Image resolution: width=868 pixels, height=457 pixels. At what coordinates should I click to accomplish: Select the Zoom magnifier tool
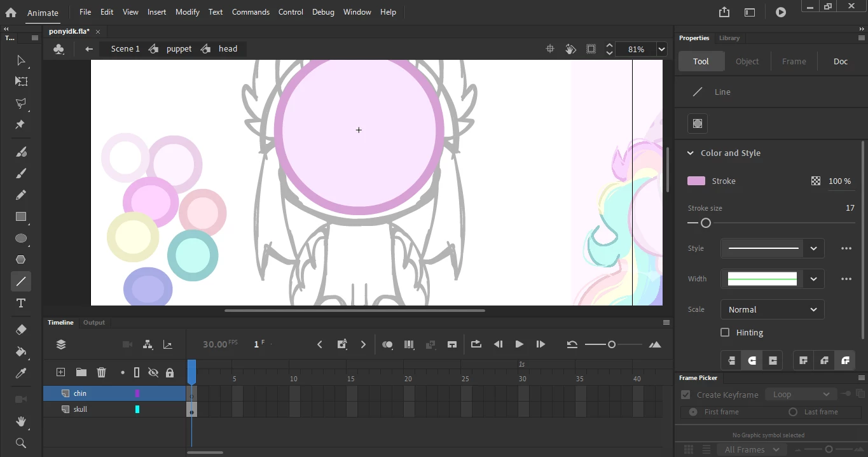click(21, 443)
